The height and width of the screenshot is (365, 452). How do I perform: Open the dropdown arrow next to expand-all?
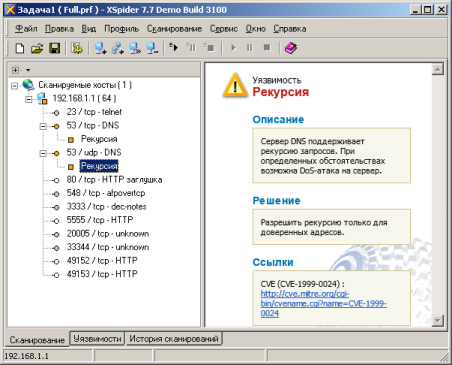[x=28, y=70]
